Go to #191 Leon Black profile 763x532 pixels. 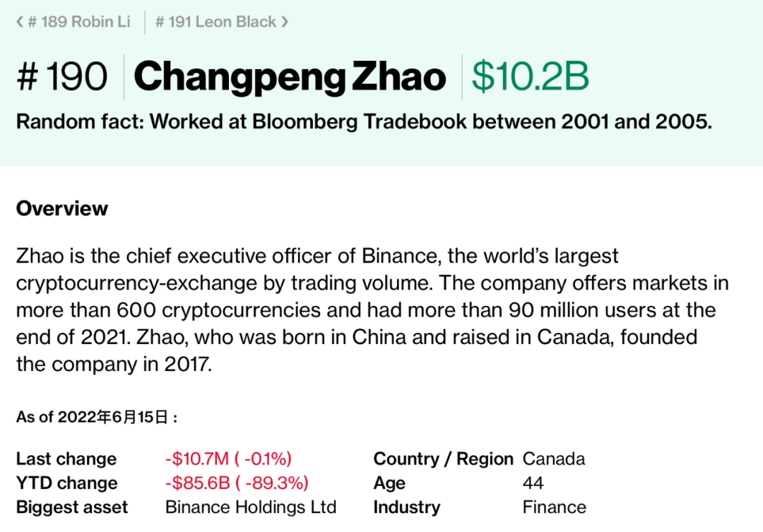coord(215,22)
